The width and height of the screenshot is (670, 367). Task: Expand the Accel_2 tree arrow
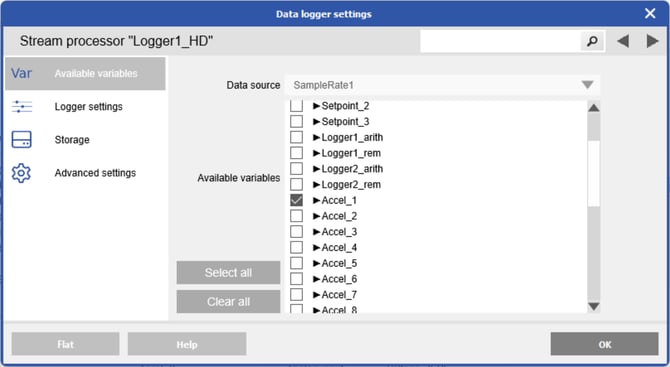(x=317, y=216)
